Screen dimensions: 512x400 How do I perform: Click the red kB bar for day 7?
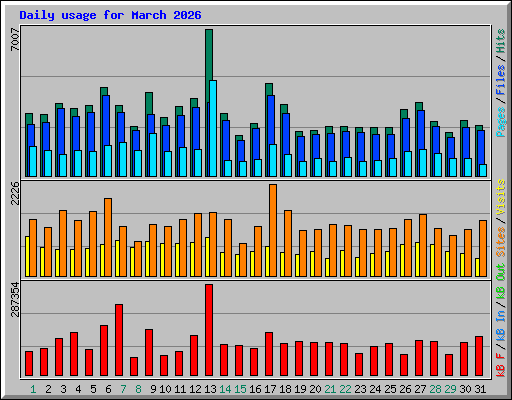[119, 340]
